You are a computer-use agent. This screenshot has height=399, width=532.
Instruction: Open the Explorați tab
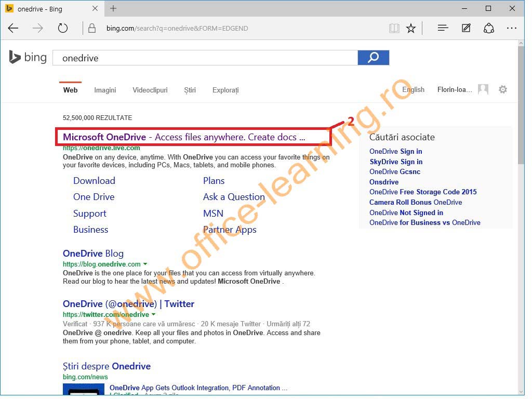pyautogui.click(x=225, y=90)
